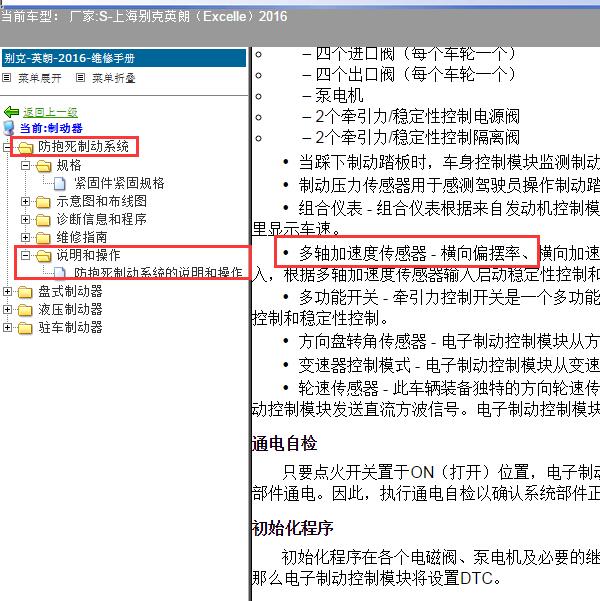600x601 pixels.
Task: Collapse the 说明和操作 tree node
Action: click(x=25, y=255)
